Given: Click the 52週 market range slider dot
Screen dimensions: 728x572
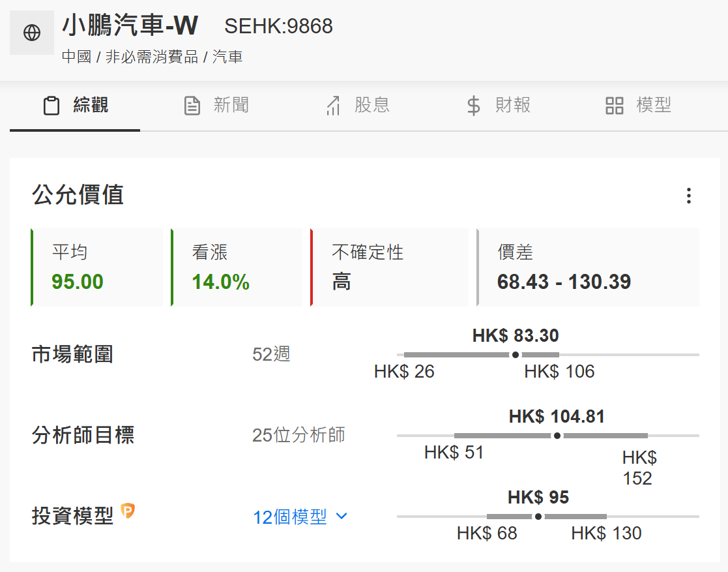Looking at the screenshot, I should click(x=516, y=355).
